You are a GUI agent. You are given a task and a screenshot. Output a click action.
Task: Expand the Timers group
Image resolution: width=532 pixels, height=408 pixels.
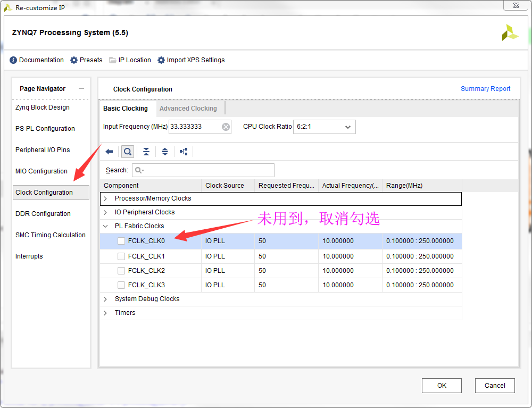pos(105,313)
